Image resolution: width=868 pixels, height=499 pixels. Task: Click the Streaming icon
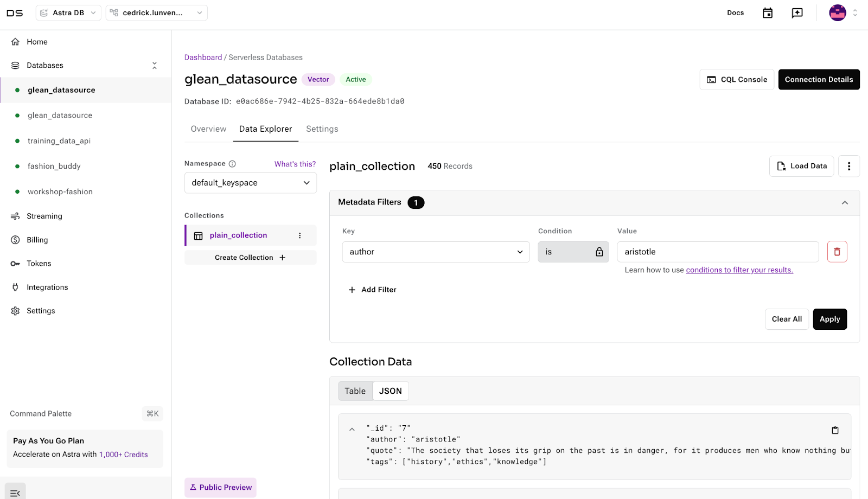coord(15,216)
